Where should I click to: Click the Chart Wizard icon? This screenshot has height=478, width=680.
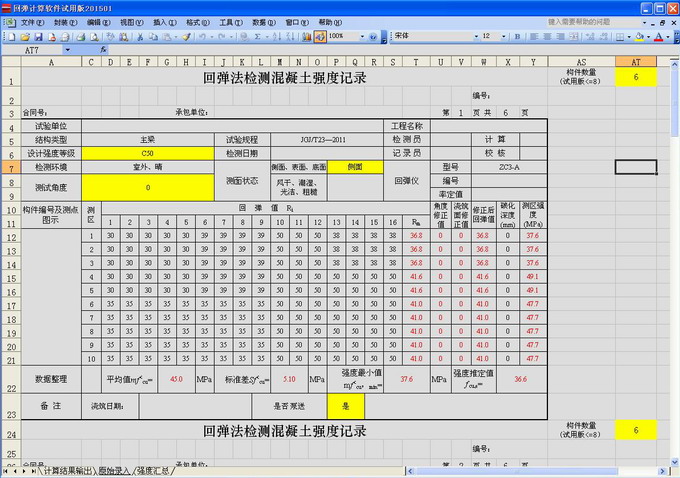(305, 36)
